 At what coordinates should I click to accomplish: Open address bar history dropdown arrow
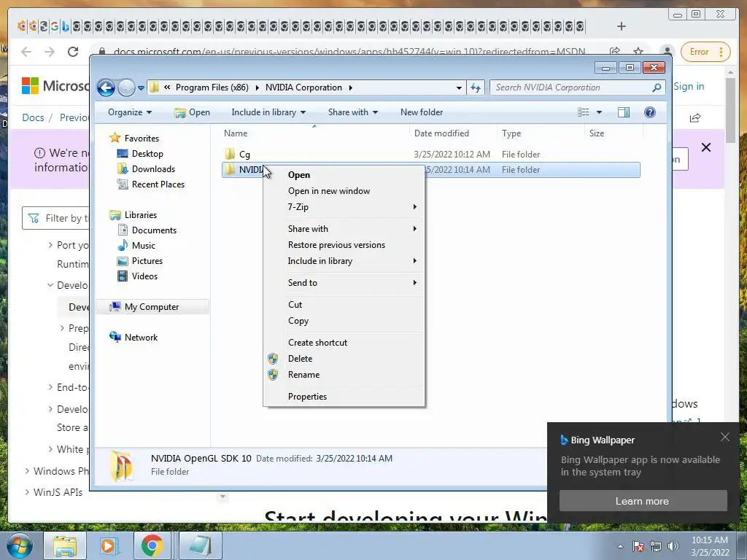459,87
